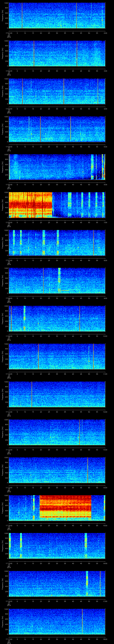Select the 17:08:00 start time label
Viewport: 114px width, 644px height.
pos(9,298)
